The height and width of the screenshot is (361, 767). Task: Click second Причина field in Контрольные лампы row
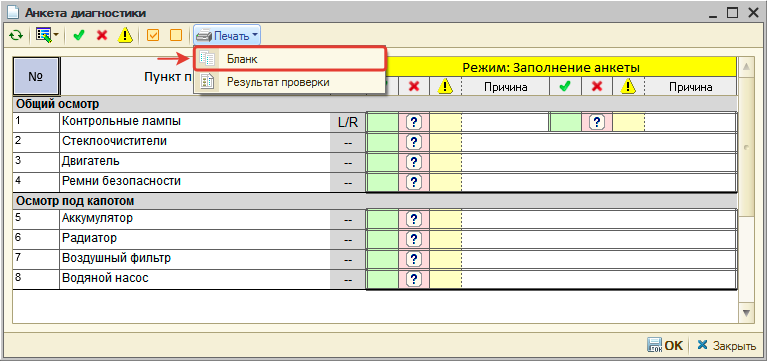point(690,122)
